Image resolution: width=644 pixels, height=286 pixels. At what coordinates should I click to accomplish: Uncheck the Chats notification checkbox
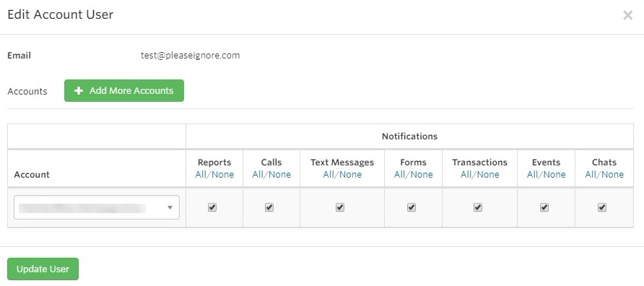pyautogui.click(x=602, y=207)
